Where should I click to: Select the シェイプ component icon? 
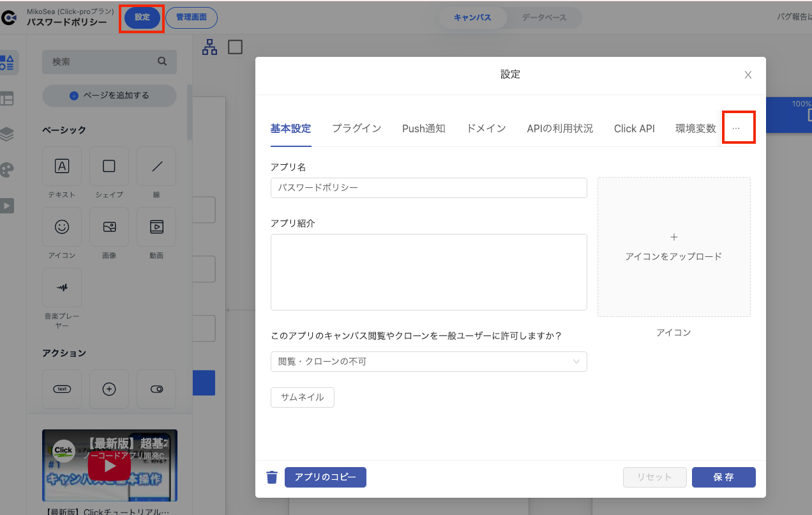tap(109, 166)
